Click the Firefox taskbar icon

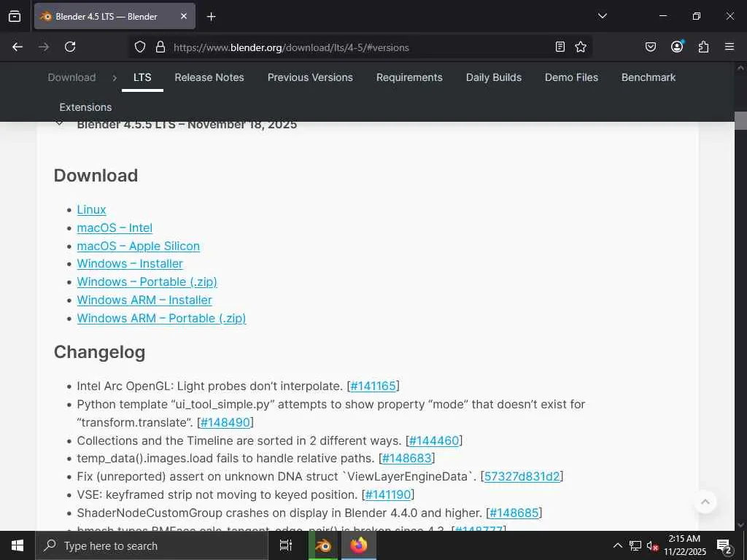(359, 545)
